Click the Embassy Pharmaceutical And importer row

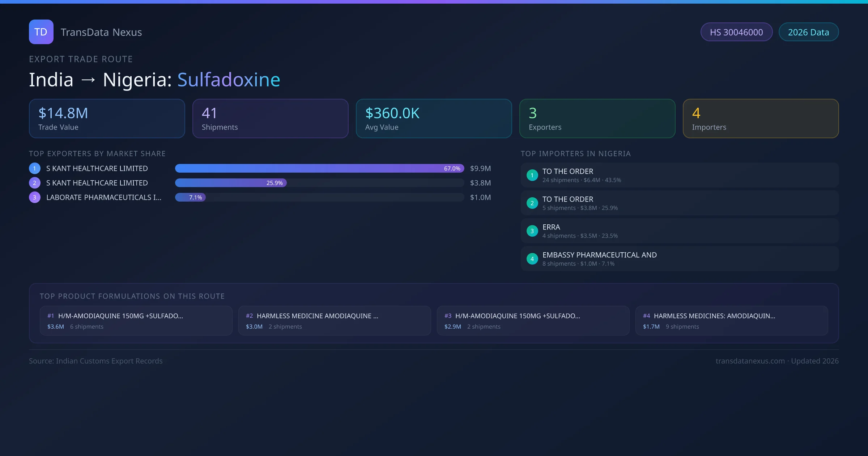tap(679, 259)
